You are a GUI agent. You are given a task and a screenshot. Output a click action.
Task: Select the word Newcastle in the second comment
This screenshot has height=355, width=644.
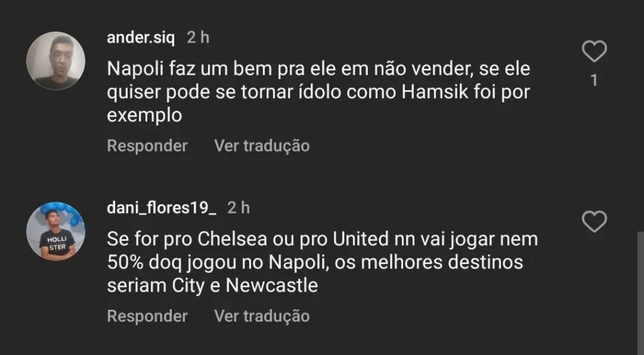272,285
